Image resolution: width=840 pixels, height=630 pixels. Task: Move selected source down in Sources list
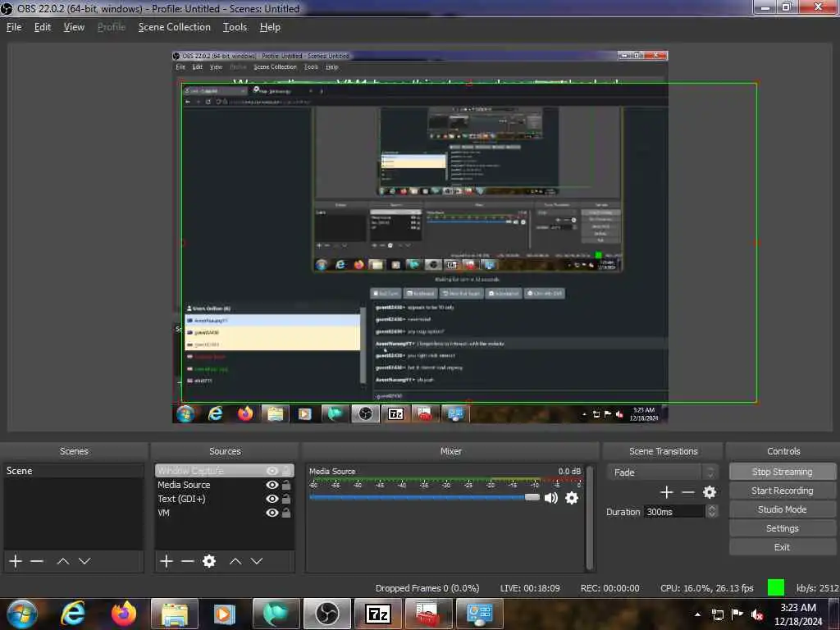point(257,561)
